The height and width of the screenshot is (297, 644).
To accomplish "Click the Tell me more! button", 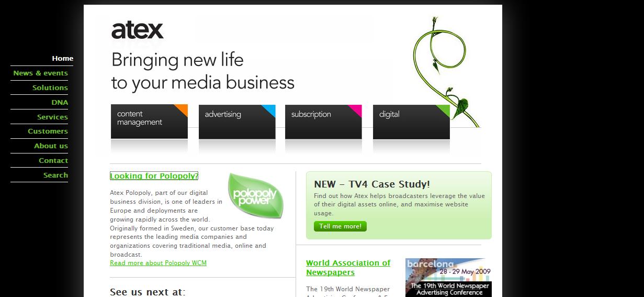I will [340, 226].
